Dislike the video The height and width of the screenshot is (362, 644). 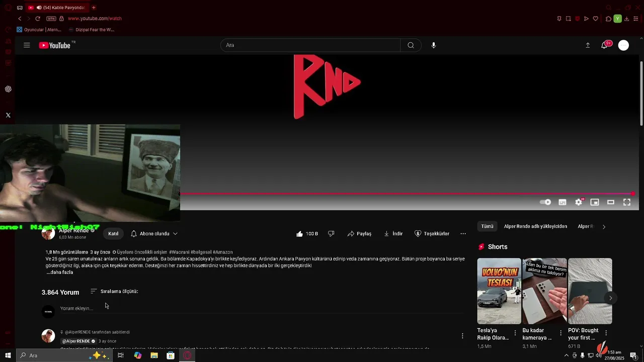point(331,234)
